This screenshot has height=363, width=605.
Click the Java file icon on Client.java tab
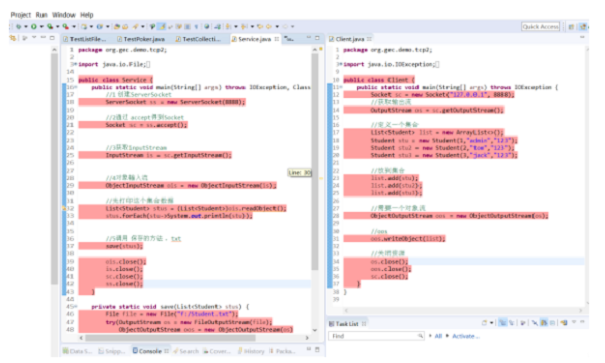331,39
